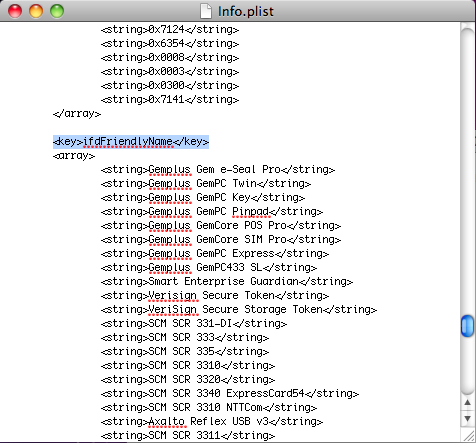476x443 pixels.
Task: Click the highlighted ifdFriendlyName key line
Action: pos(131,142)
